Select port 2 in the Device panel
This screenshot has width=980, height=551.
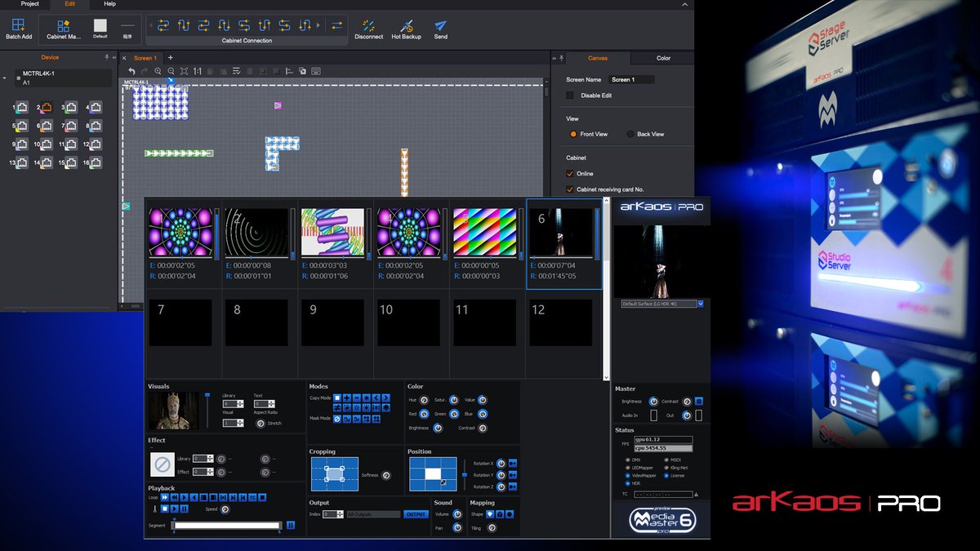[x=46, y=107]
